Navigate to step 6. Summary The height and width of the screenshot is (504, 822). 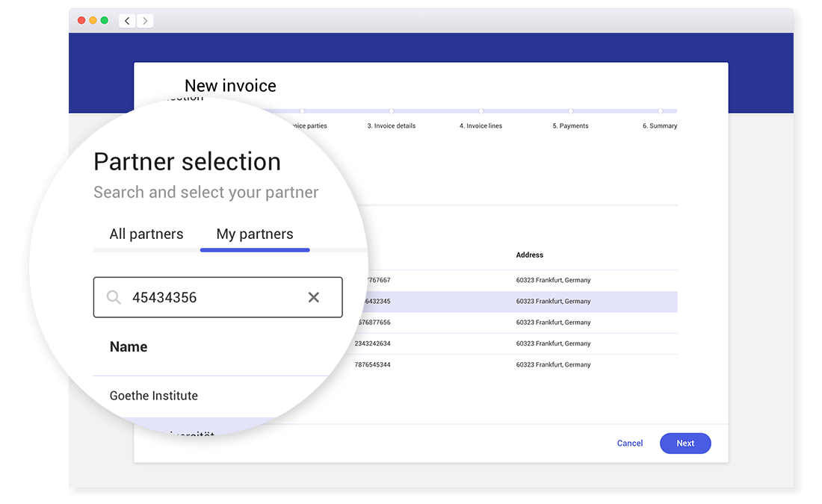point(660,125)
